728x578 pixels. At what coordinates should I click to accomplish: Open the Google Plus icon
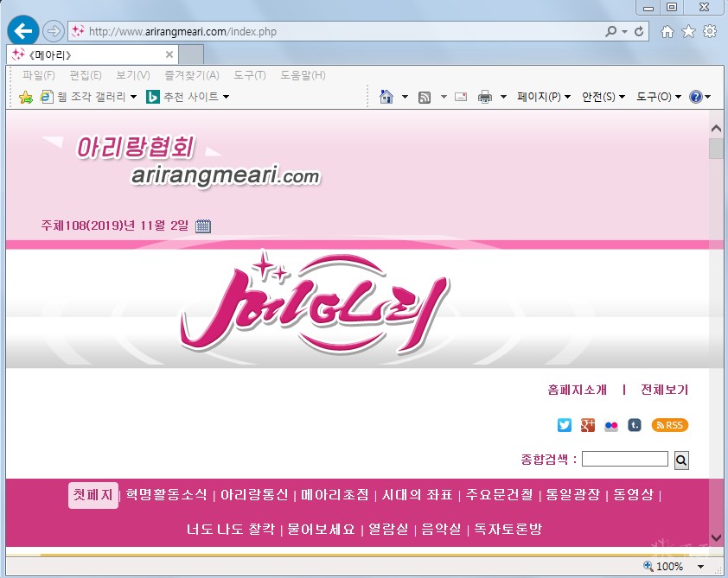pyautogui.click(x=588, y=425)
